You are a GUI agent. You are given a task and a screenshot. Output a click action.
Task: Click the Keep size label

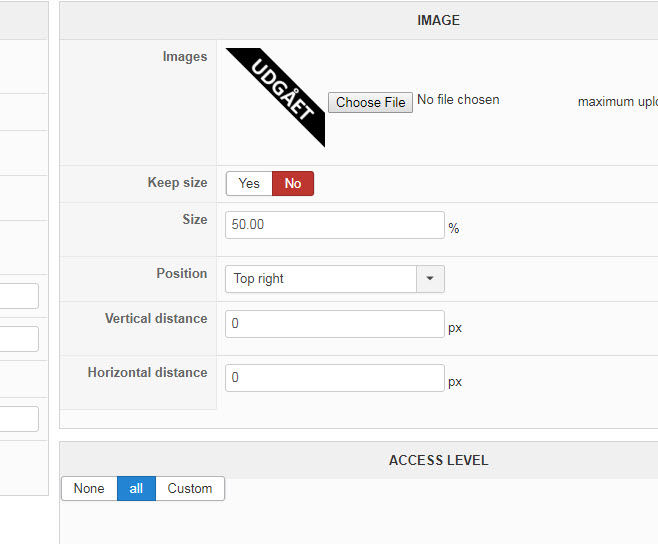(177, 183)
